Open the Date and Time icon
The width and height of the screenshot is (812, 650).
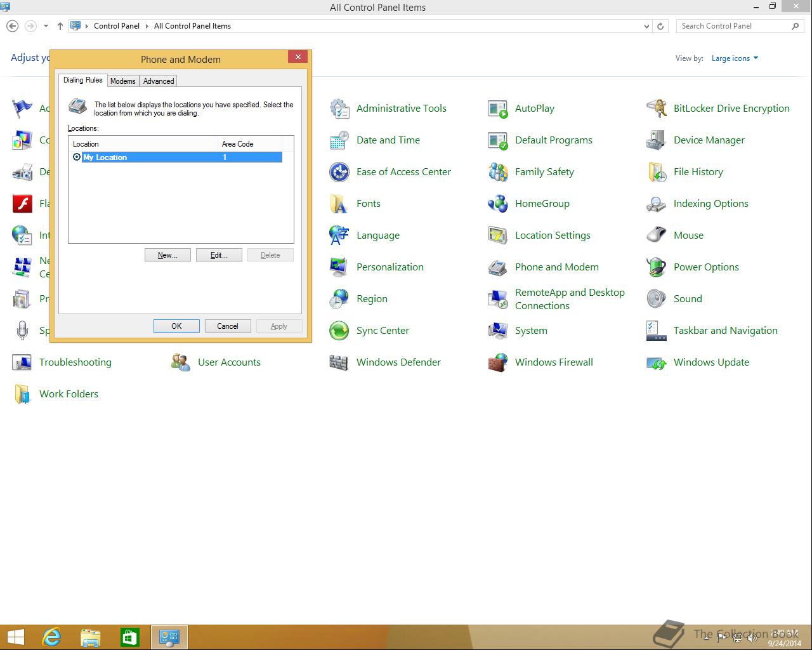(339, 140)
